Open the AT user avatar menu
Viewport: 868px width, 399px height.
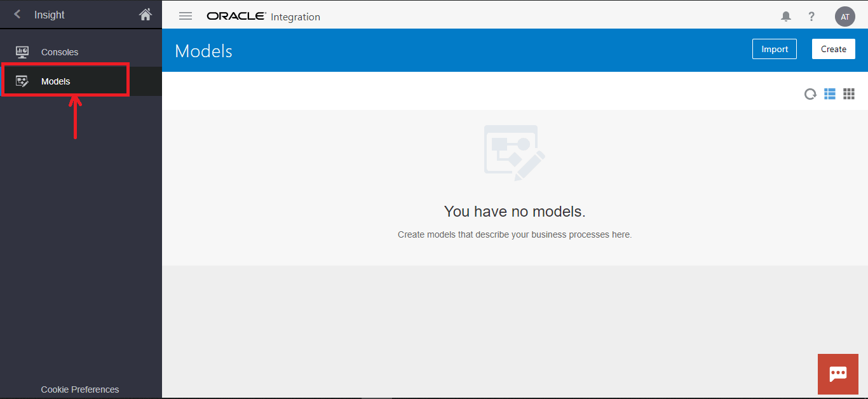844,17
